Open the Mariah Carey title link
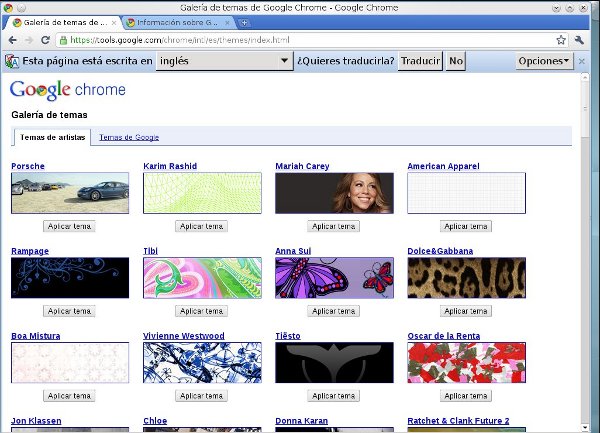Image resolution: width=600 pixels, height=433 pixels. 302,166
